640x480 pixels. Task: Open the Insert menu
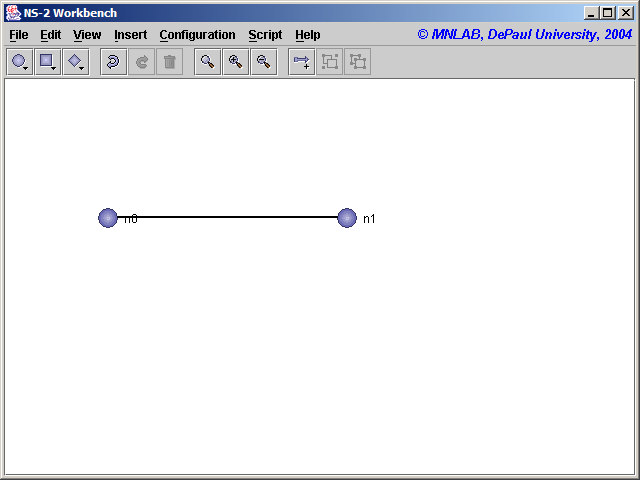point(130,35)
